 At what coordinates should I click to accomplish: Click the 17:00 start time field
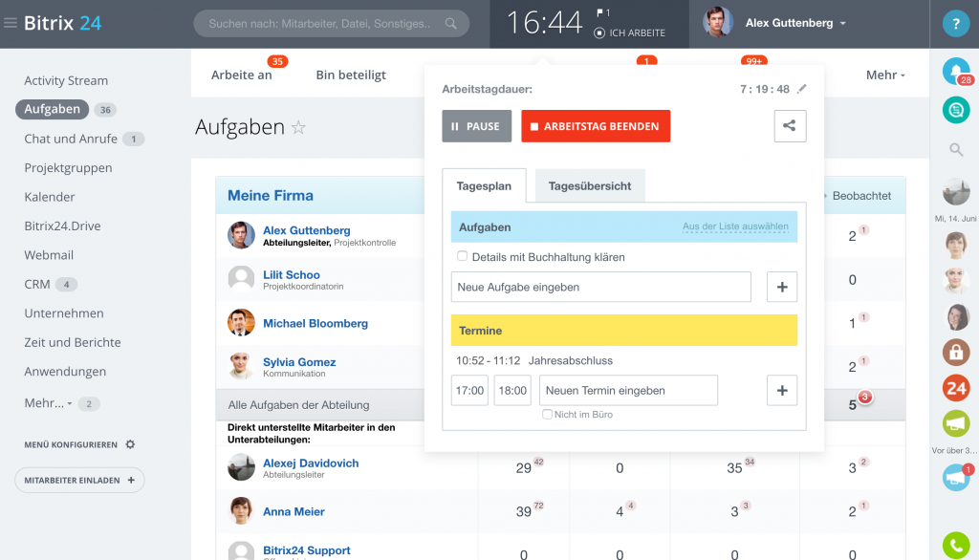point(469,391)
